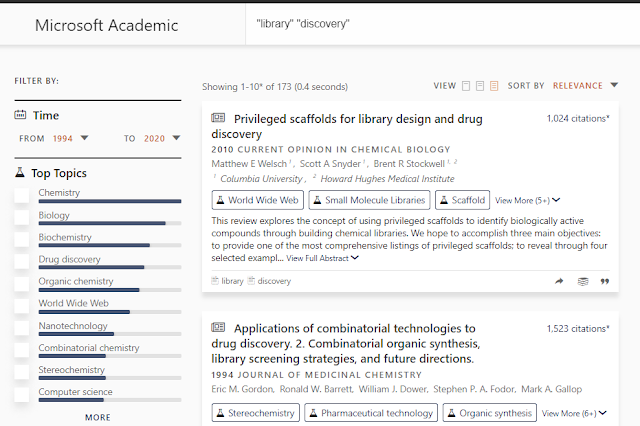Click the search box with library discovery
640x426 pixels.
tap(442, 24)
